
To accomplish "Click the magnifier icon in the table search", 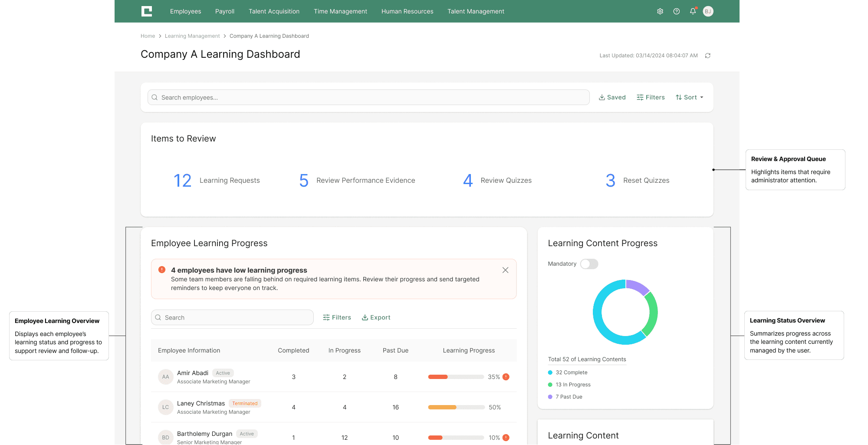I will (158, 317).
